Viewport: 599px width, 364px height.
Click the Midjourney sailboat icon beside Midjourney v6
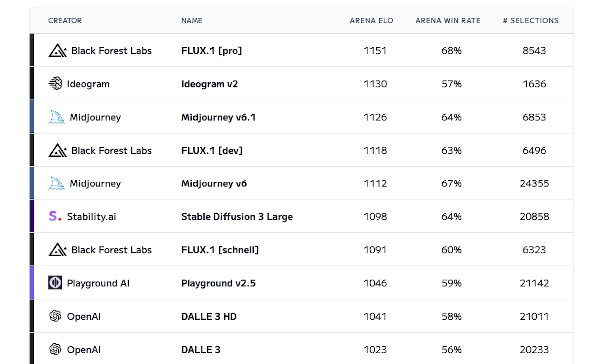pyautogui.click(x=56, y=183)
